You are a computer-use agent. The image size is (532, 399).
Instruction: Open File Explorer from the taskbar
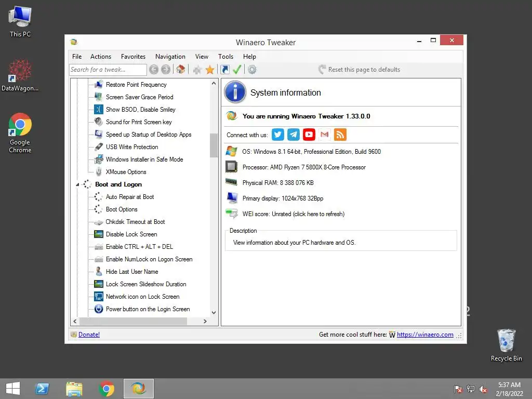74,389
